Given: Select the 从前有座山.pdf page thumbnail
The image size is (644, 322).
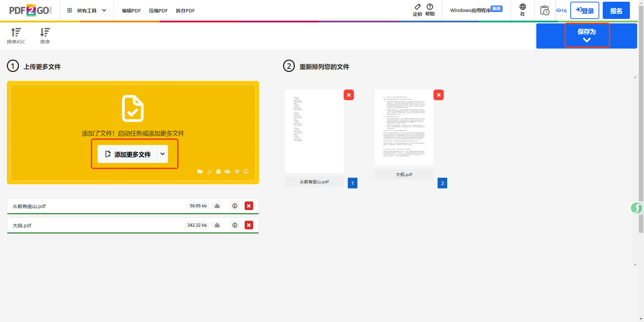Looking at the screenshot, I should 314,131.
